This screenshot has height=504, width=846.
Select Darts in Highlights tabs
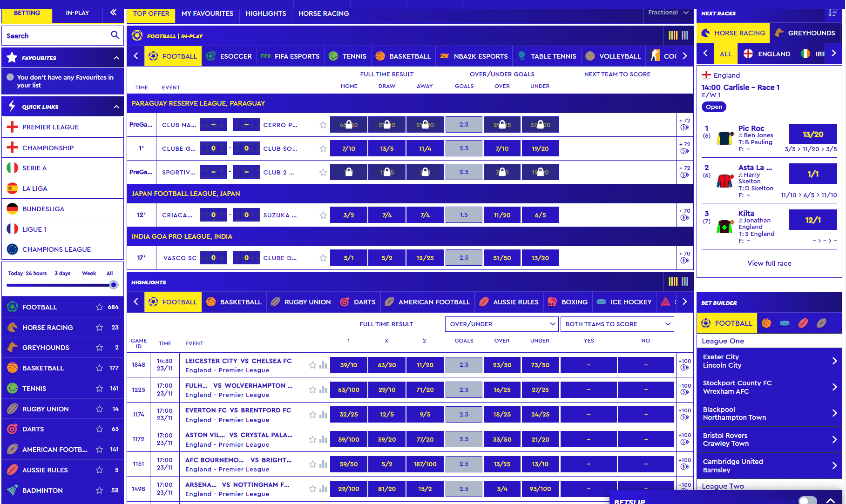coord(358,302)
